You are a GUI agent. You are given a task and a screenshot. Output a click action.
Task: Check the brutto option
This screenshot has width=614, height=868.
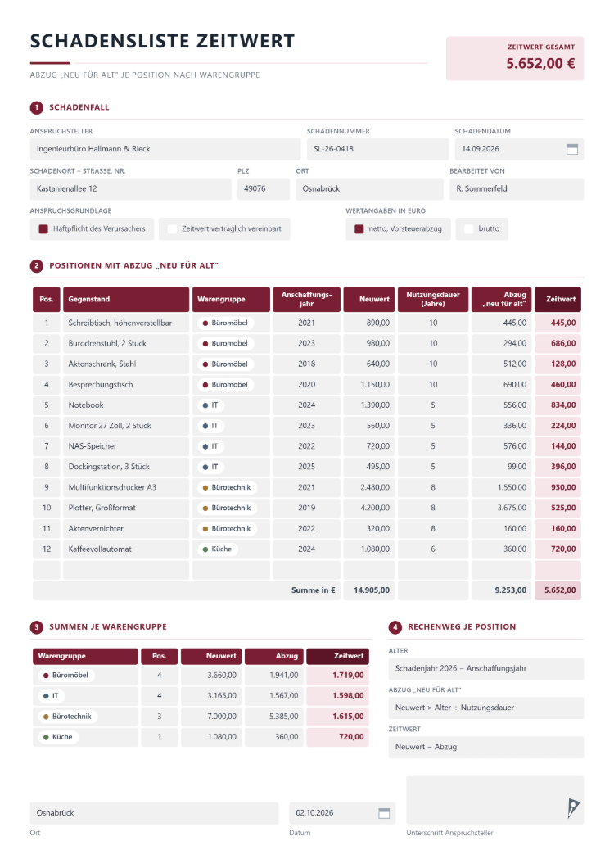point(469,228)
